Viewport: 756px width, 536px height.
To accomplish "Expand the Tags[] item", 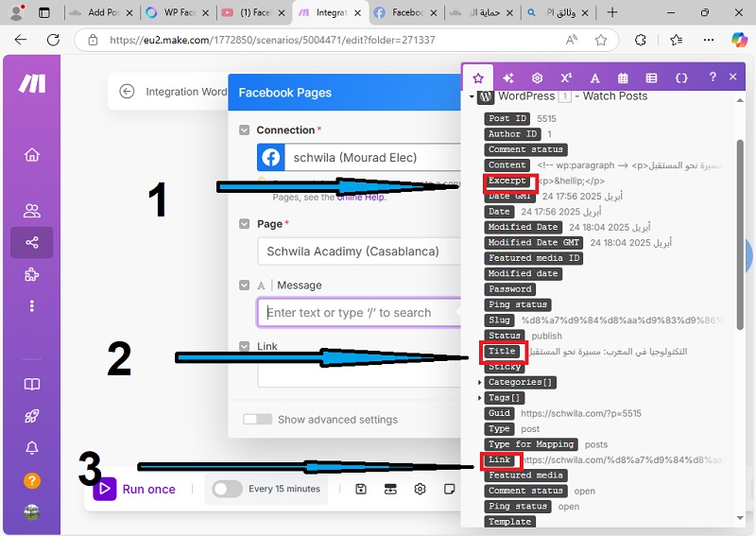I will pyautogui.click(x=479, y=398).
